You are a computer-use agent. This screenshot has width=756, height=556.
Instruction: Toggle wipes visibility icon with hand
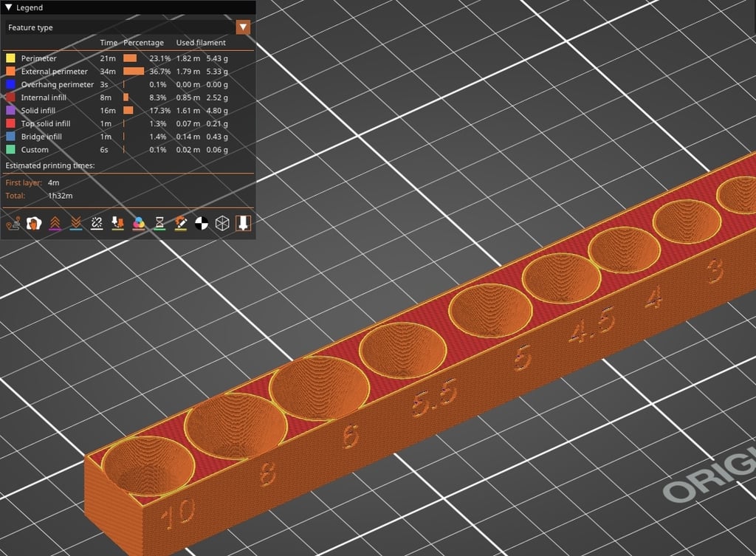[x=33, y=223]
